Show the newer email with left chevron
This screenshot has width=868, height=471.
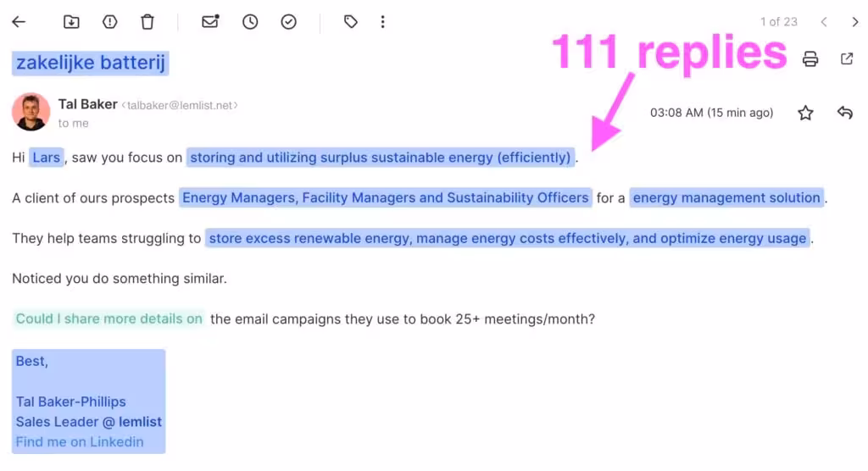[x=824, y=22]
